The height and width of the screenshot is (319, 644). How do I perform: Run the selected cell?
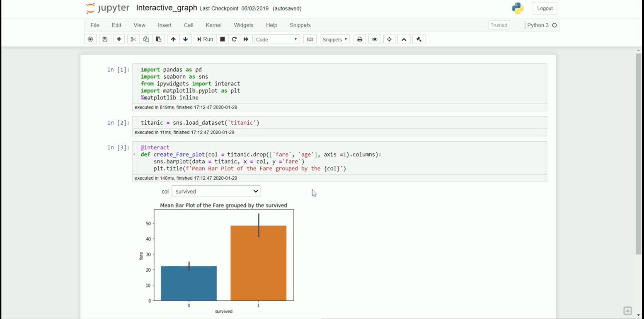point(205,39)
